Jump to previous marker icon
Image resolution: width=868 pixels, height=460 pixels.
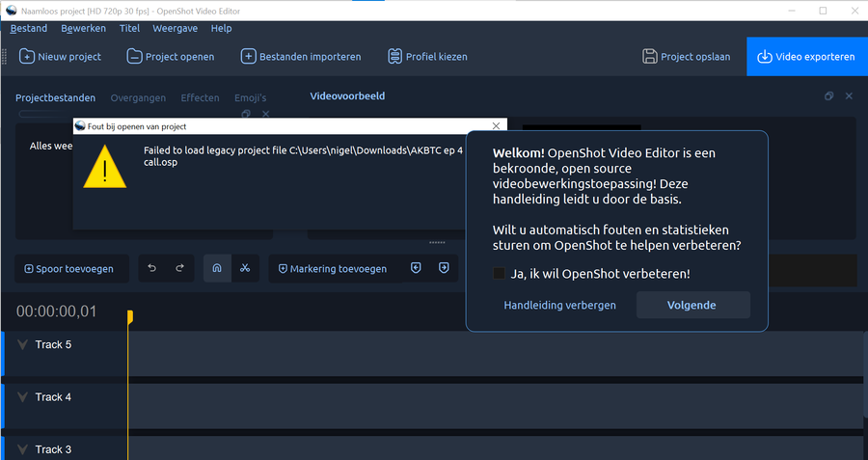point(416,268)
